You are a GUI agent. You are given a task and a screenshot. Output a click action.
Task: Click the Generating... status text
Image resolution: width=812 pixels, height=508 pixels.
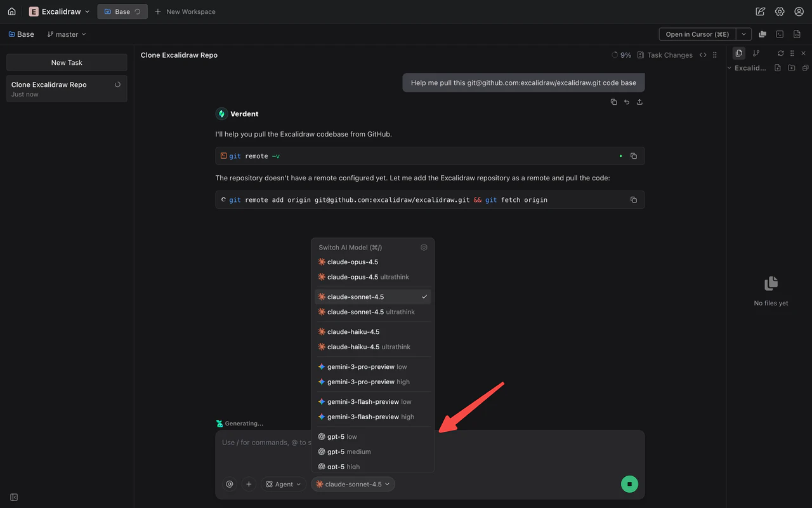(x=244, y=424)
